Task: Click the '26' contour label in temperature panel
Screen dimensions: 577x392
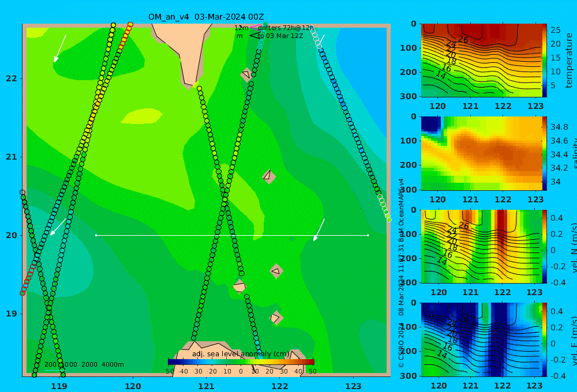Action: 463,39
